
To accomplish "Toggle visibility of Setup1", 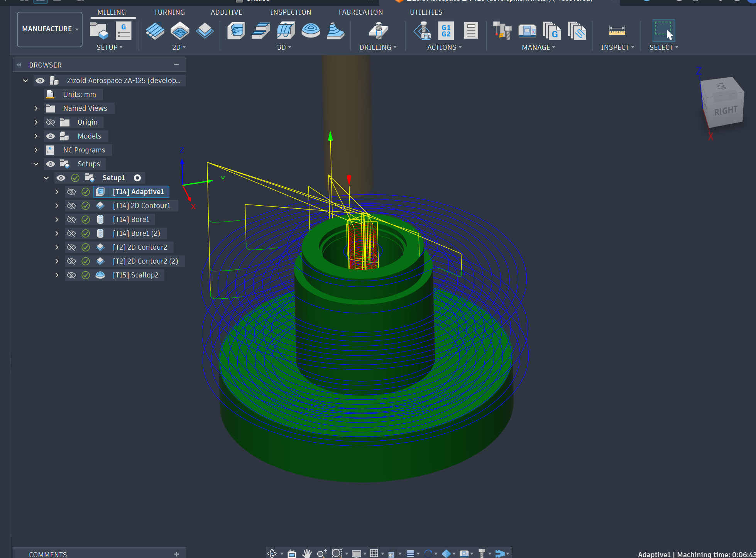I will (x=61, y=178).
